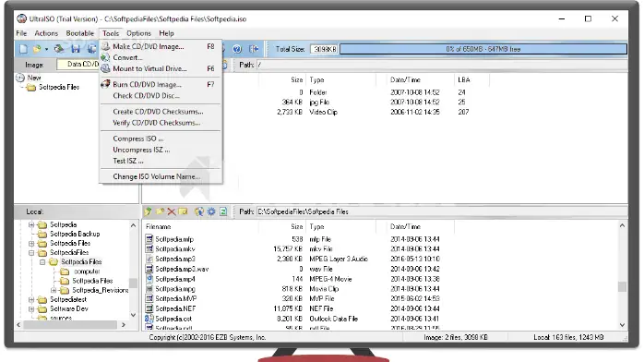The width and height of the screenshot is (644, 362).
Task: Choose Compress ISO from the menu
Action: click(161, 139)
